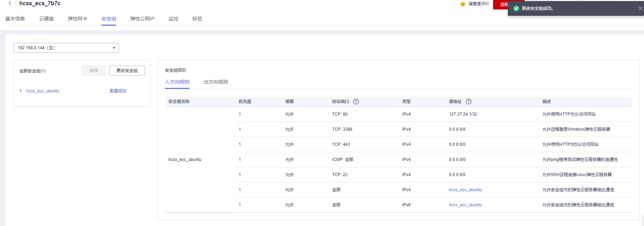The width and height of the screenshot is (644, 226).
Task: Open hcss_esc_ubuntu source link in IPv6 row
Action: pyautogui.click(x=465, y=205)
